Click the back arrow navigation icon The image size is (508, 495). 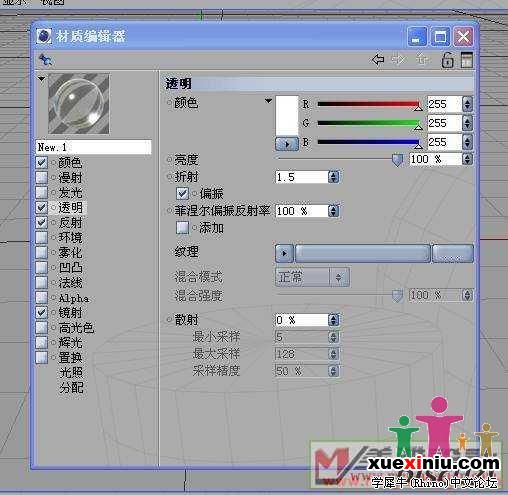[378, 60]
